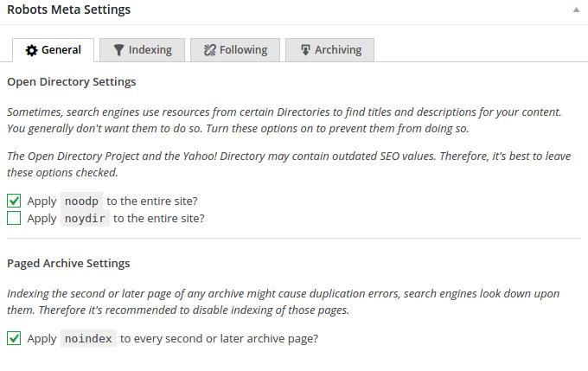This screenshot has height=371, width=588.
Task: Click the Open Directory Settings heading
Action: pos(71,82)
